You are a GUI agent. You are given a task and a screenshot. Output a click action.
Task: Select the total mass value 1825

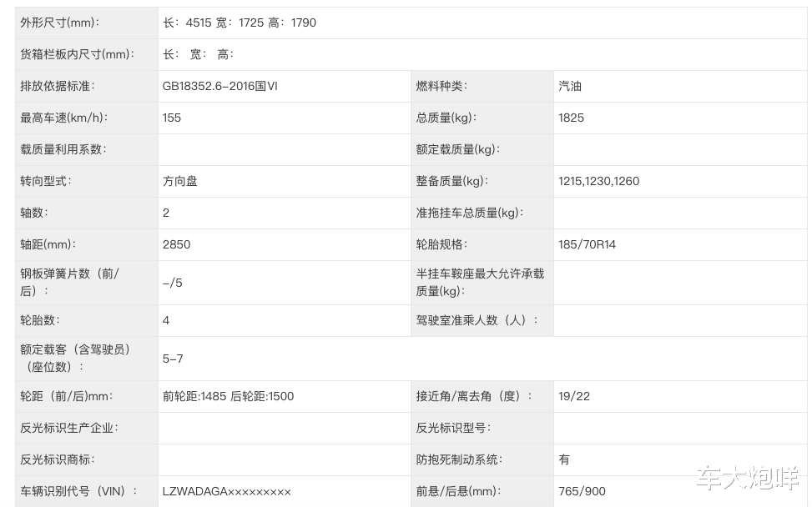(571, 118)
